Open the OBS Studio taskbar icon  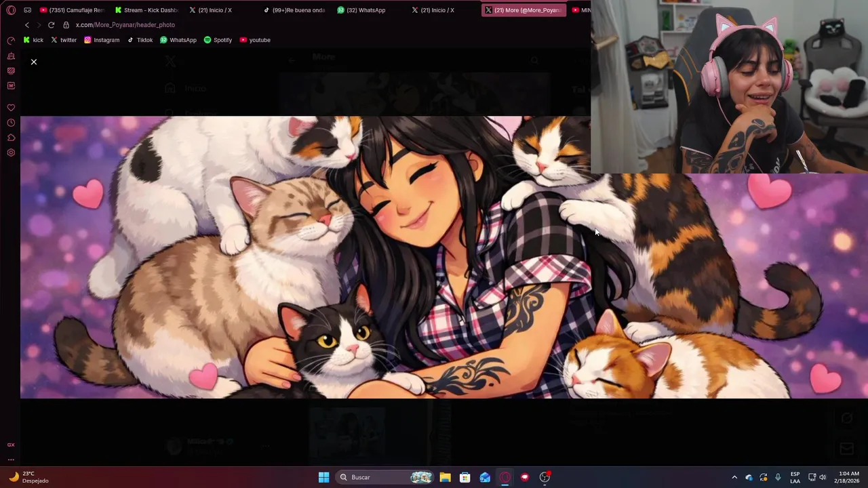545,477
